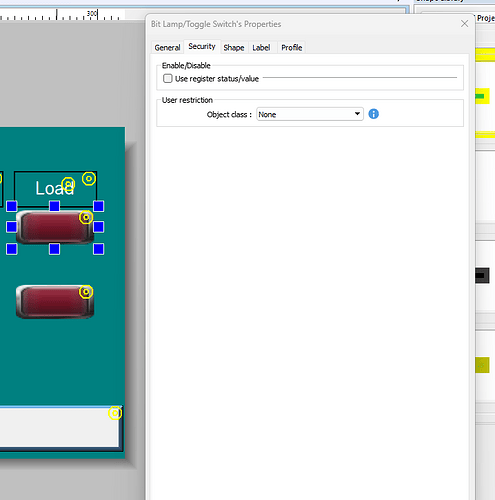This screenshot has width=495, height=500.
Task: Click the blue info icon beside Object class
Action: [374, 114]
